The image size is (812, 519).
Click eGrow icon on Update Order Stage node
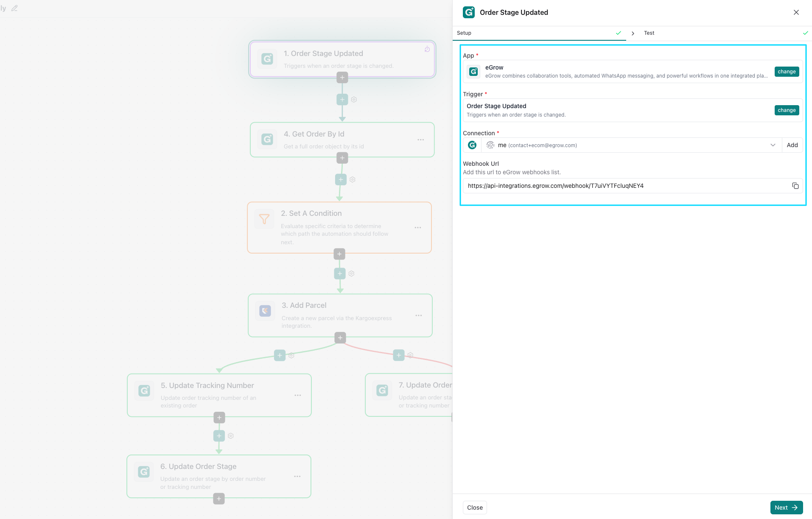coord(144,472)
